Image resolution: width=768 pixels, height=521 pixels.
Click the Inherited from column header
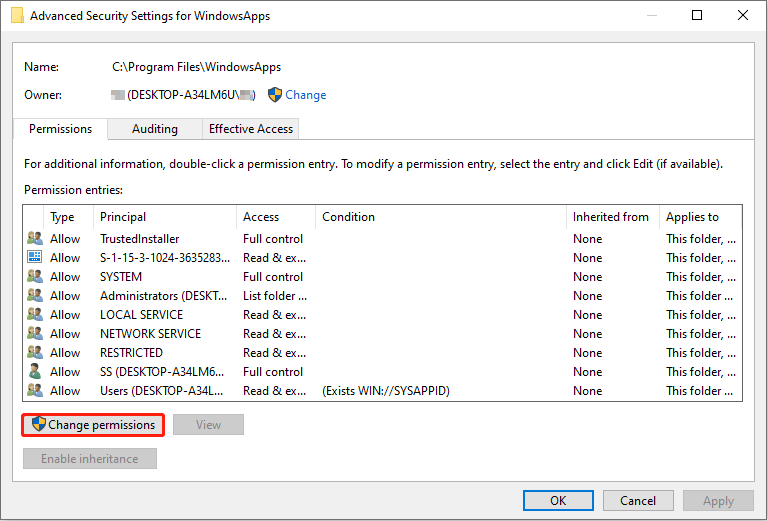[x=613, y=217]
